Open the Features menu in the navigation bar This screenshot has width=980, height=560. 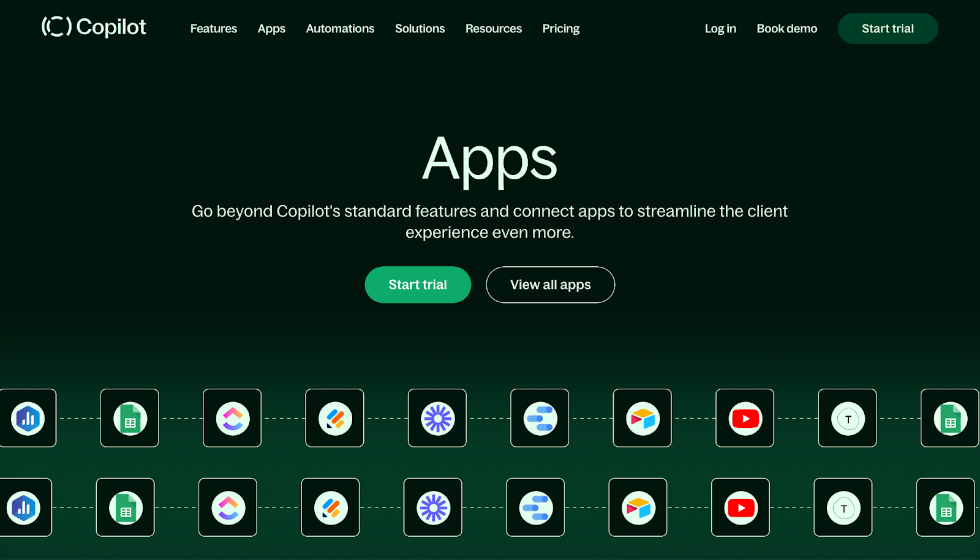click(x=214, y=29)
